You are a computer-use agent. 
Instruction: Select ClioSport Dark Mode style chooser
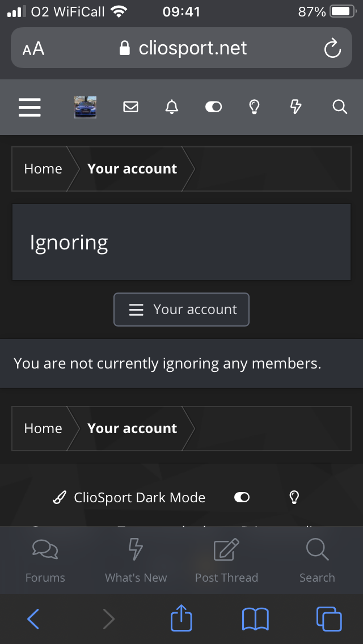pyautogui.click(x=129, y=498)
